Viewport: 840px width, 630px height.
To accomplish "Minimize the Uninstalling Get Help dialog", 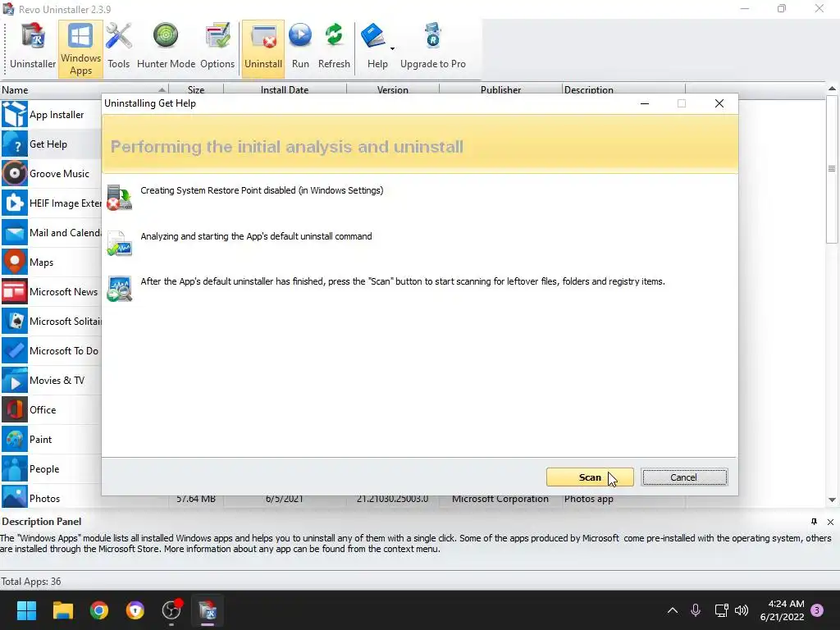I will point(645,103).
